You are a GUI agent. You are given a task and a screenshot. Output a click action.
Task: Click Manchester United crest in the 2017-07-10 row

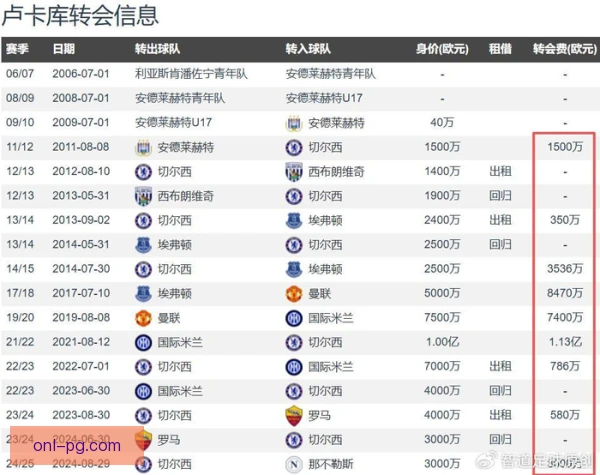point(294,294)
